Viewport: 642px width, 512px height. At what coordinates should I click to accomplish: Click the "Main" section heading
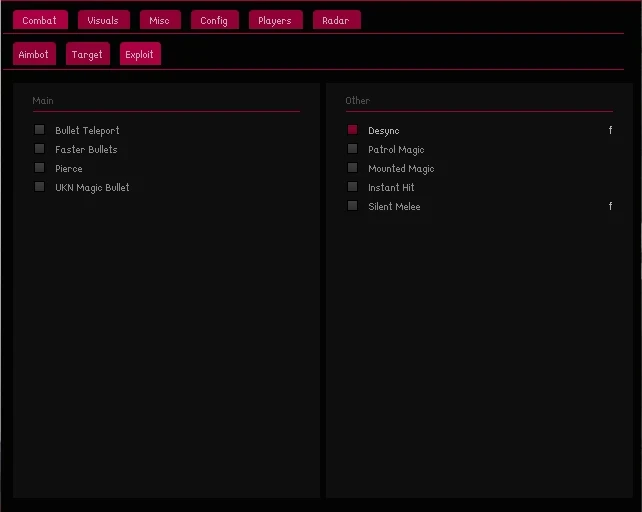point(43,100)
